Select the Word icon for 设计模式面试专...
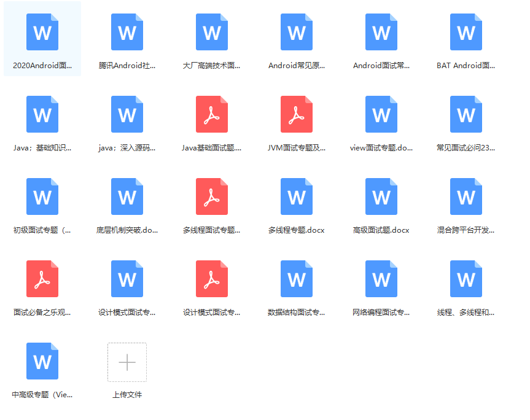Image resolution: width=530 pixels, height=420 pixels. [x=127, y=279]
